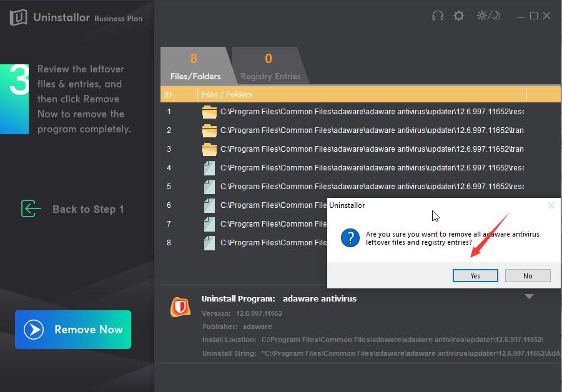Viewport: 562px width, 392px height.
Task: Click the Remove Now button
Action: tap(73, 330)
